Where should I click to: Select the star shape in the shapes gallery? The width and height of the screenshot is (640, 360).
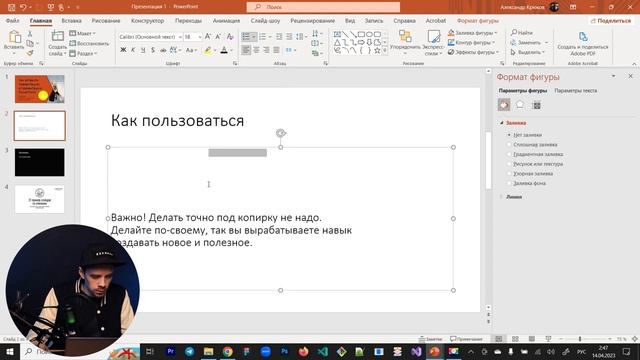(x=377, y=51)
